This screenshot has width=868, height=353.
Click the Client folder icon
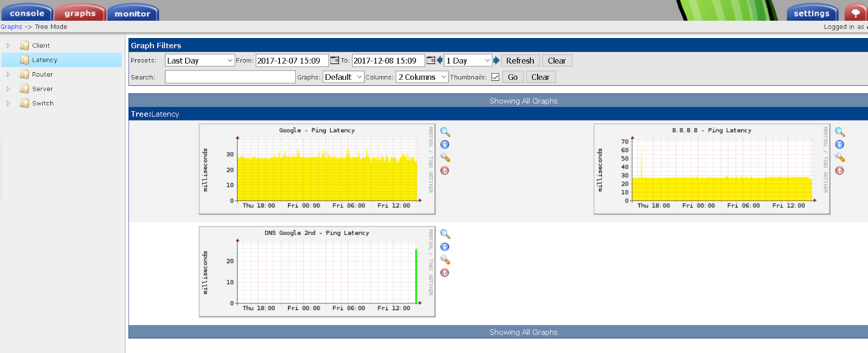[x=24, y=45]
